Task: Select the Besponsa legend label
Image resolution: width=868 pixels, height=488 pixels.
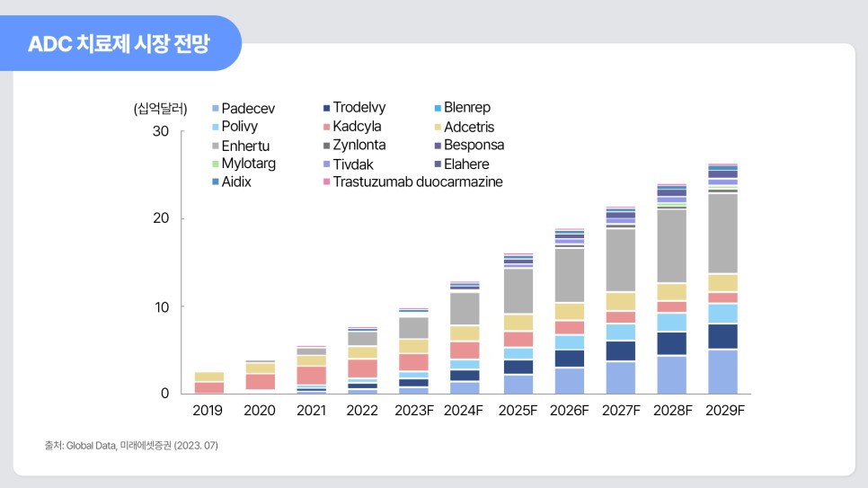Action: tap(474, 145)
